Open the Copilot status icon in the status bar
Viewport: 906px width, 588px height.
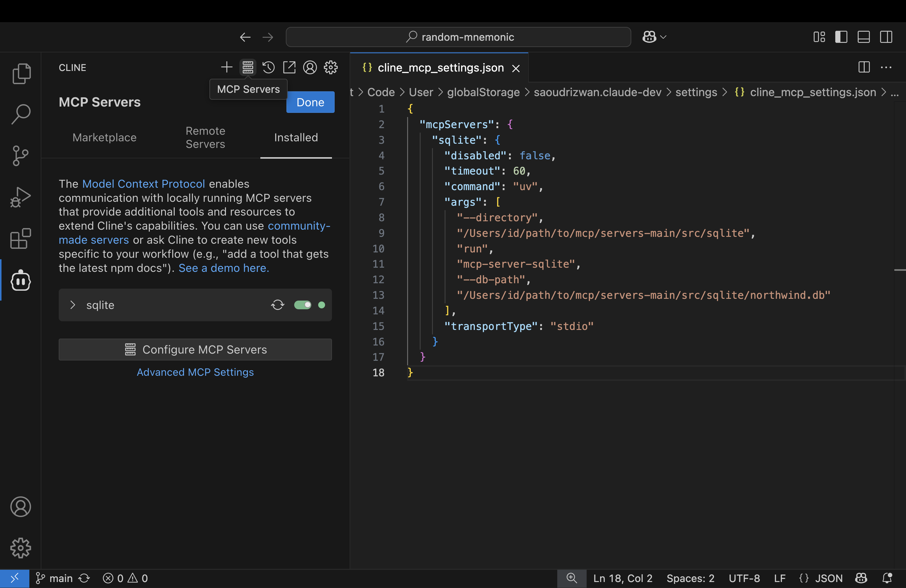861,578
